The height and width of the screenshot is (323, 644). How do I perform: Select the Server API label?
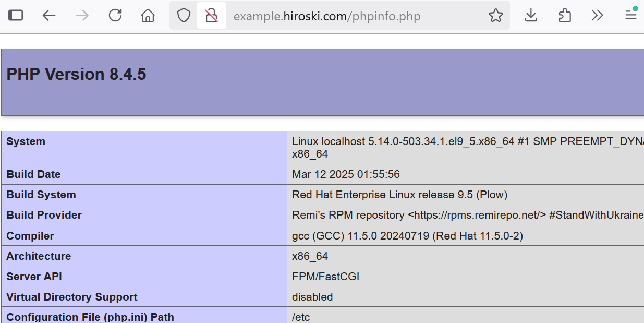click(34, 277)
